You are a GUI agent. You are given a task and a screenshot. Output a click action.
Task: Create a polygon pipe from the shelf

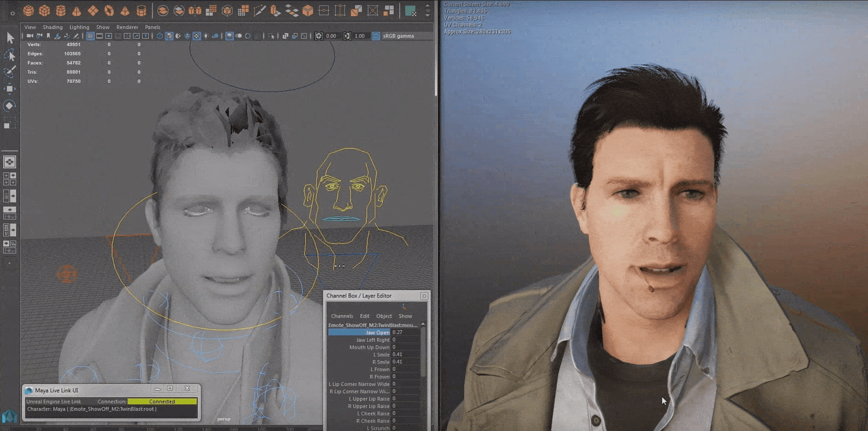pyautogui.click(x=141, y=11)
